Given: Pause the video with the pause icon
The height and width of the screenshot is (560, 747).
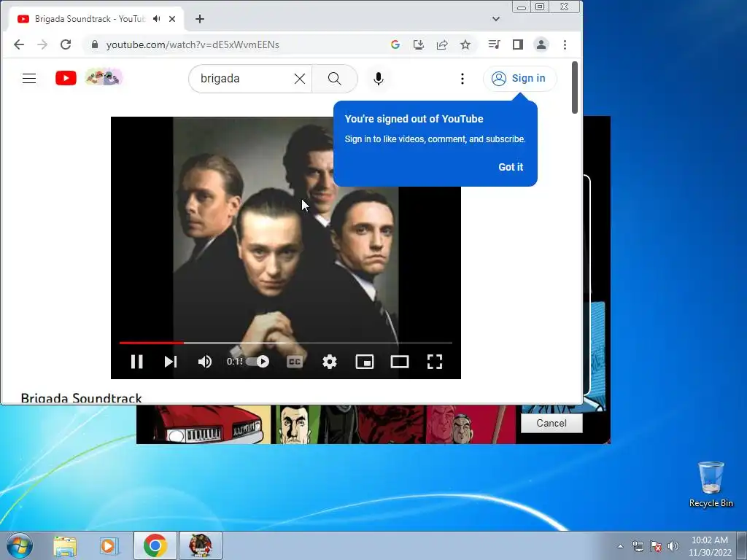Looking at the screenshot, I should (x=136, y=362).
